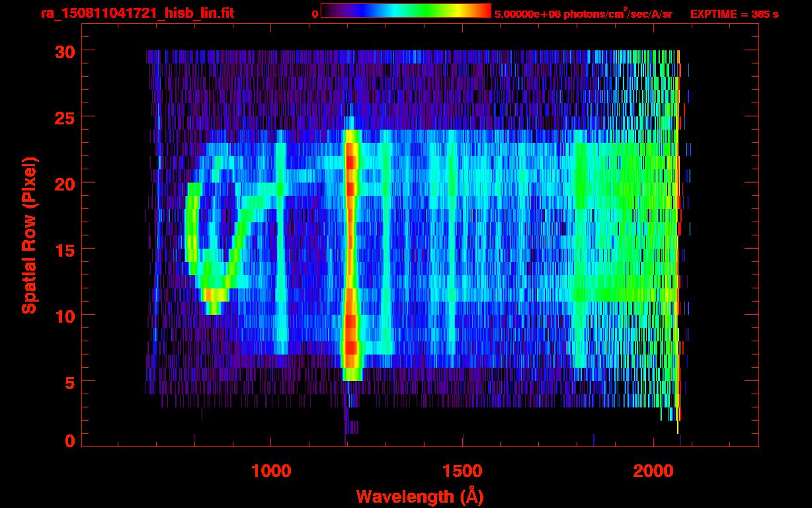Click the filename ra_150811041721_hisb_lin.fit
Viewport: 812px width, 508px height.
tap(137, 13)
